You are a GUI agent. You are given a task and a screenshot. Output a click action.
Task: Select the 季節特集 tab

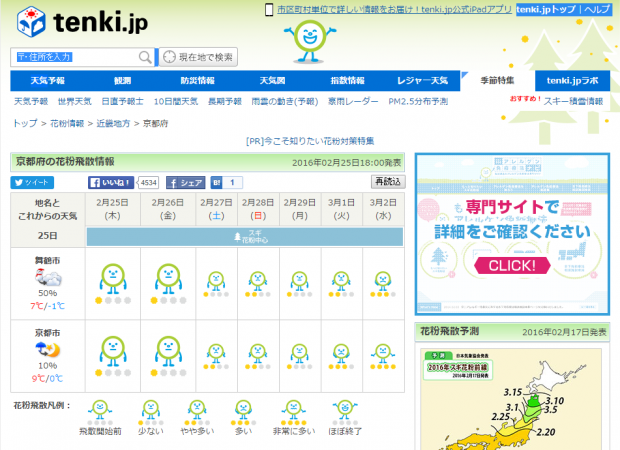(497, 81)
